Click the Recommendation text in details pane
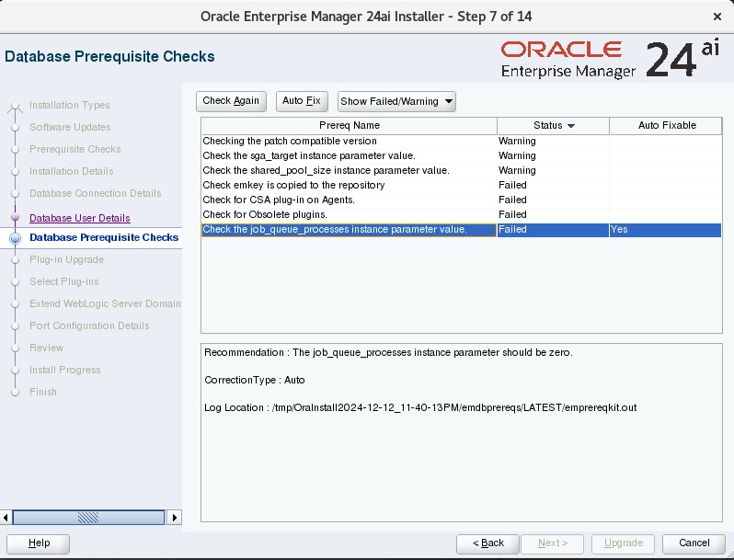734x560 pixels. 388,353
